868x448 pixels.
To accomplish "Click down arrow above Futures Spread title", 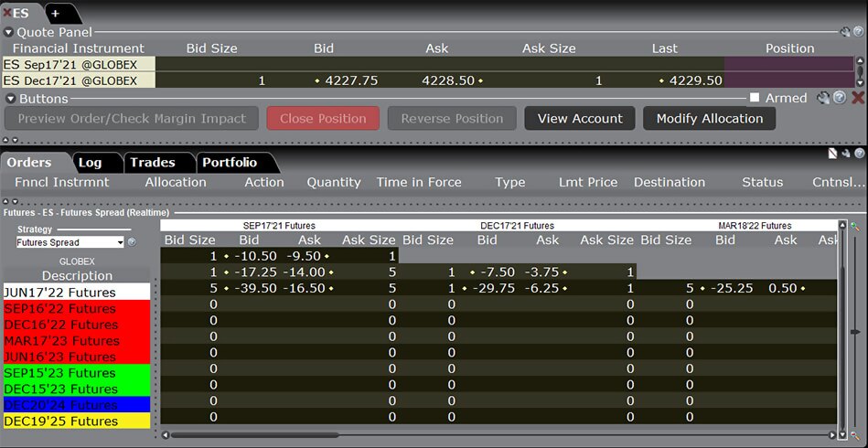I will tap(15, 201).
